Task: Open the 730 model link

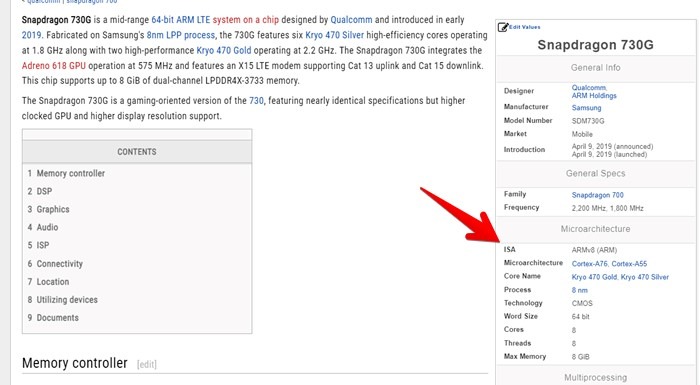Action: click(256, 100)
